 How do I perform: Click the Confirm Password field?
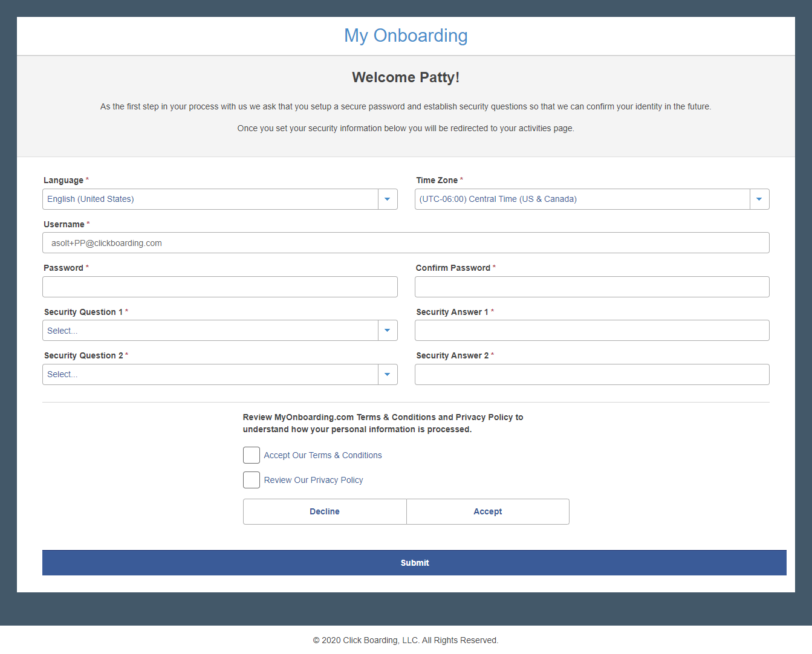pos(592,287)
